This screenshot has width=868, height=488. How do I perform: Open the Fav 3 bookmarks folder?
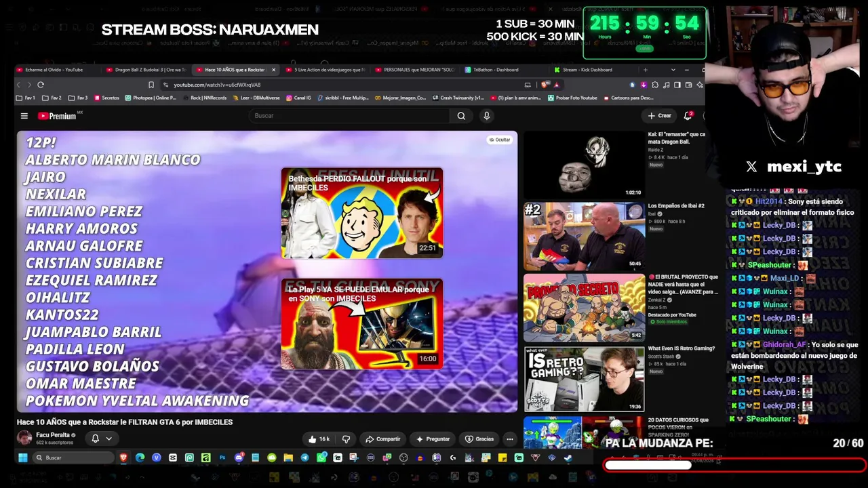point(79,98)
